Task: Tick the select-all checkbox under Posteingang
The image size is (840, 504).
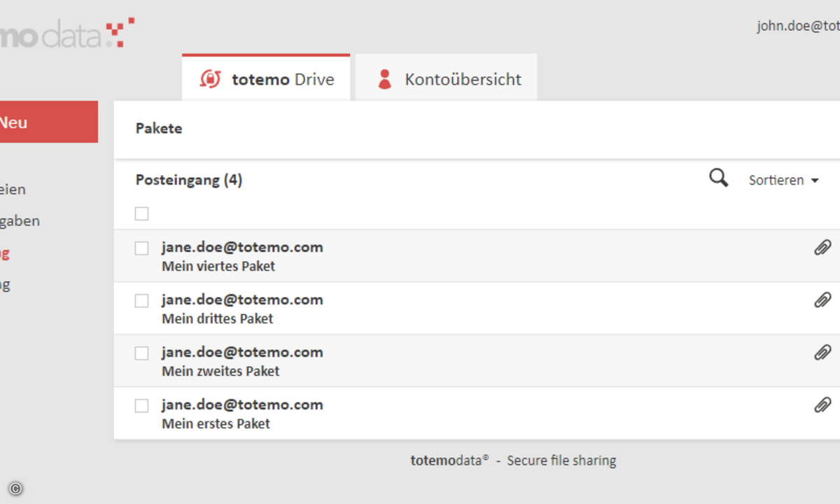Action: click(x=142, y=213)
